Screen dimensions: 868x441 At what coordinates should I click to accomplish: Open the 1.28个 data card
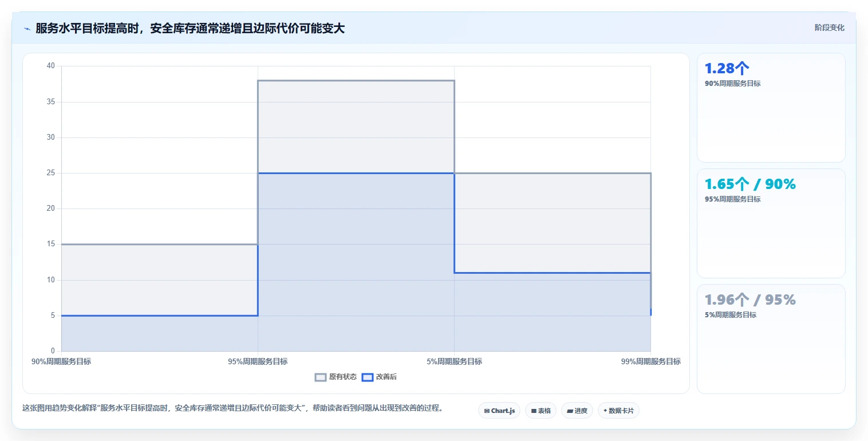(771, 108)
